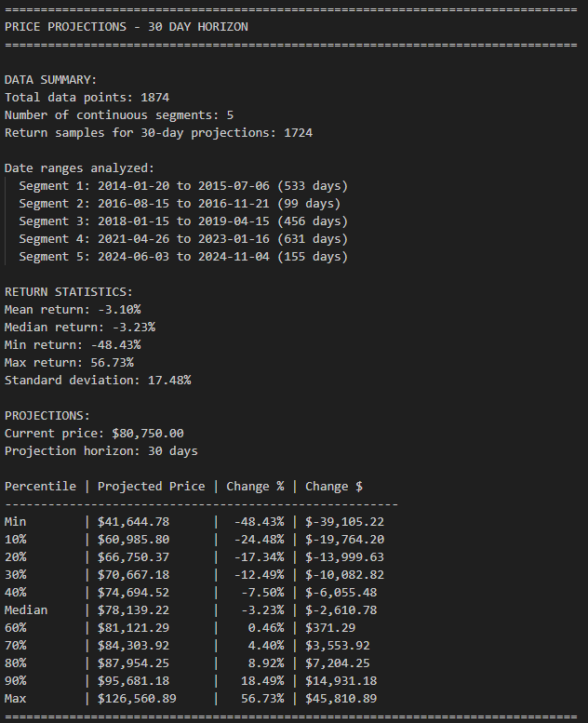Viewport: 588px width, 723px height.
Task: Click the change value $-6,055.48
Action: pyautogui.click(x=341, y=593)
